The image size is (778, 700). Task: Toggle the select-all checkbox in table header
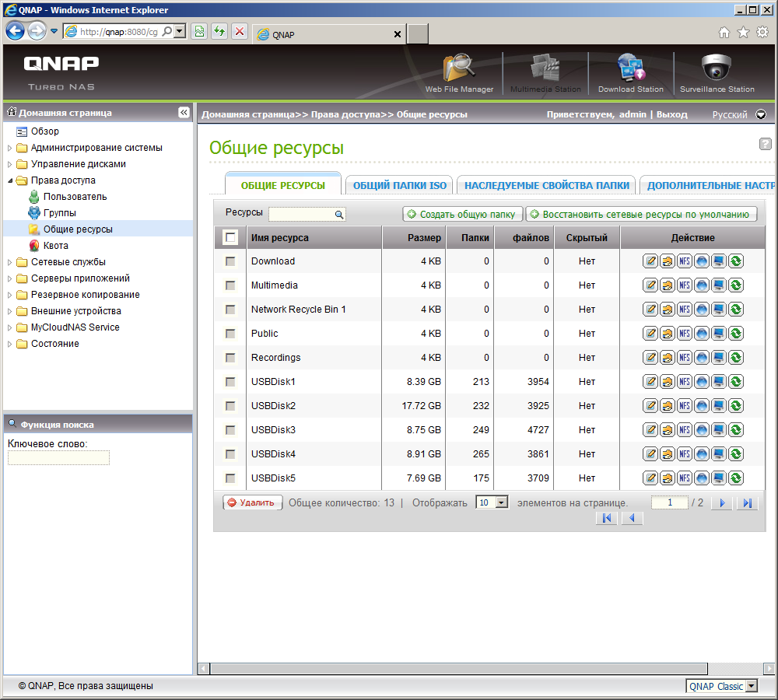[x=230, y=238]
